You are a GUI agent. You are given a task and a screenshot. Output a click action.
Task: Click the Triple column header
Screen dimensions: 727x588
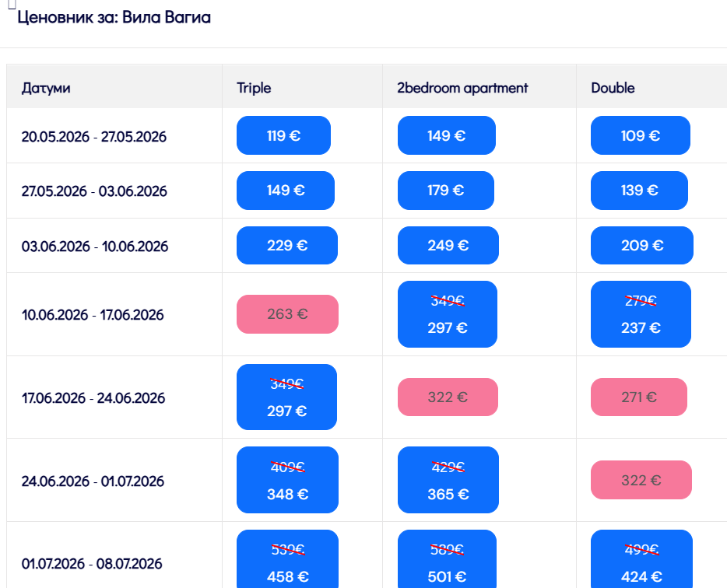pos(254,88)
